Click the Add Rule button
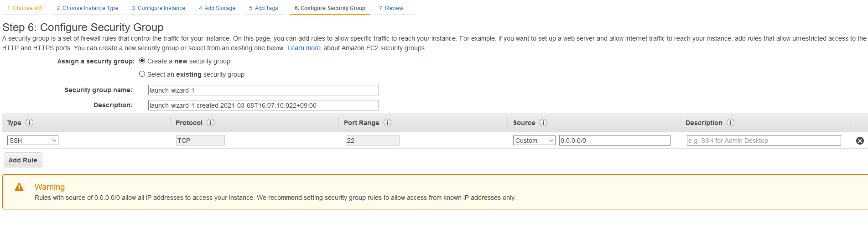The width and height of the screenshot is (868, 245). (x=23, y=160)
